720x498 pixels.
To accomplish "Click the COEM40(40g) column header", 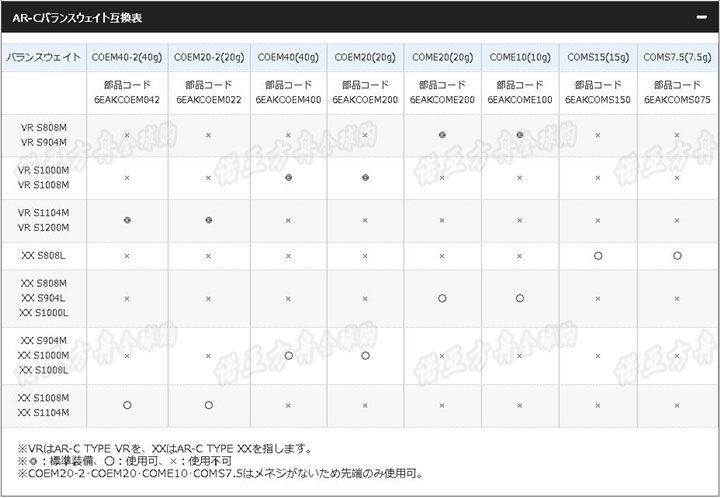I will click(x=288, y=57).
